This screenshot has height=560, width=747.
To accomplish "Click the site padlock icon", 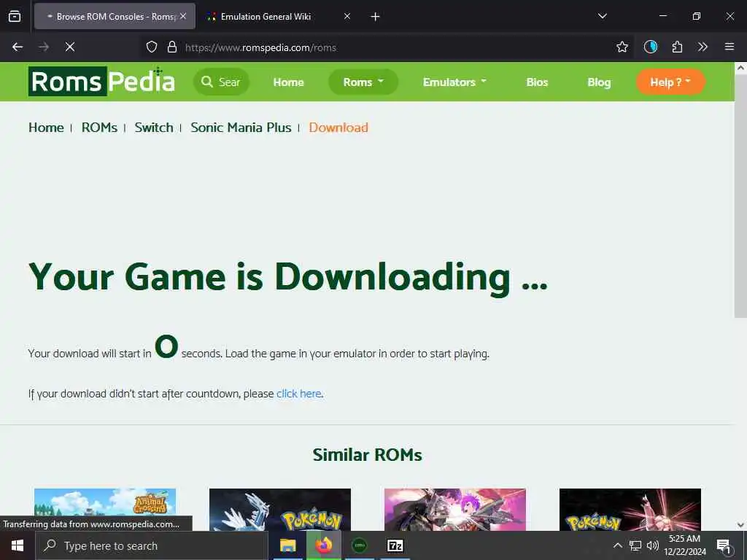I will (x=172, y=47).
